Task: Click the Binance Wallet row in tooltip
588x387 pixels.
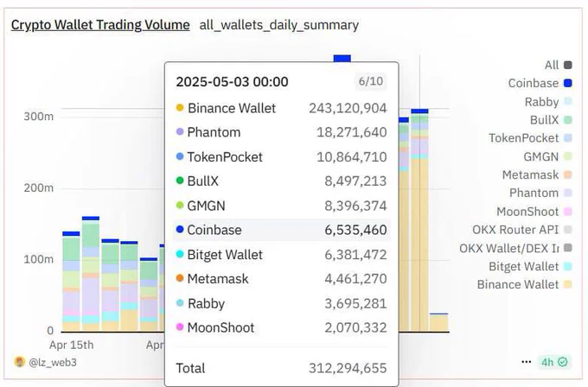Action: pos(281,108)
